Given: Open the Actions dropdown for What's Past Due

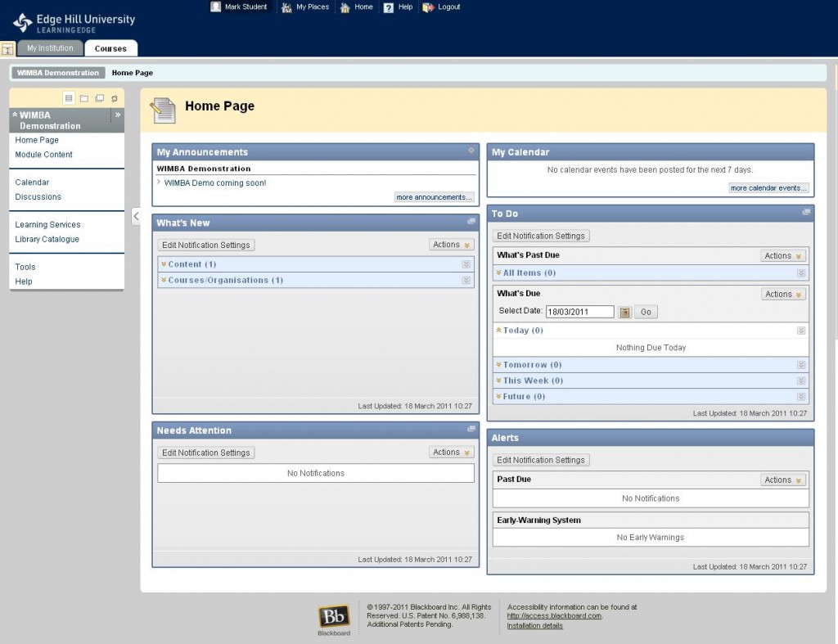Looking at the screenshot, I should 782,255.
